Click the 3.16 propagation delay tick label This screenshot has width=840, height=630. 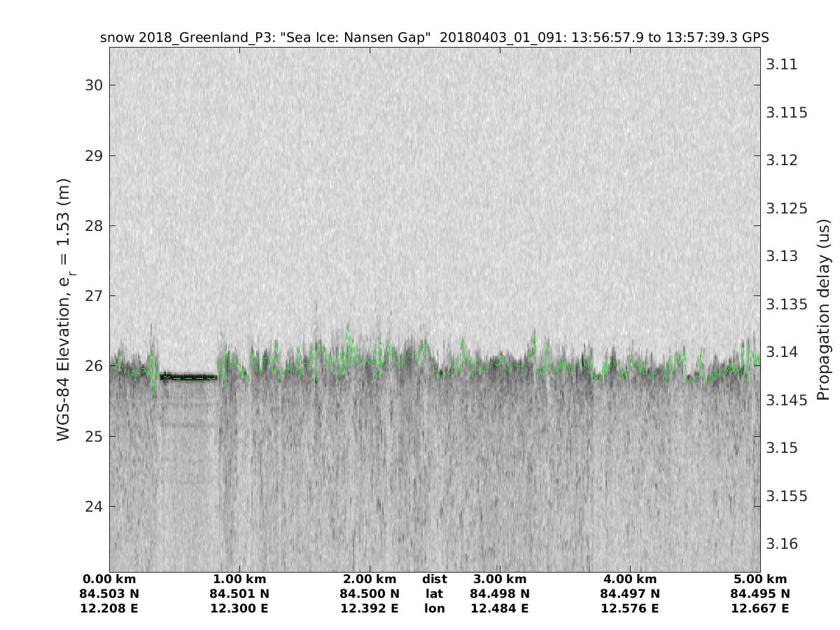tap(782, 543)
